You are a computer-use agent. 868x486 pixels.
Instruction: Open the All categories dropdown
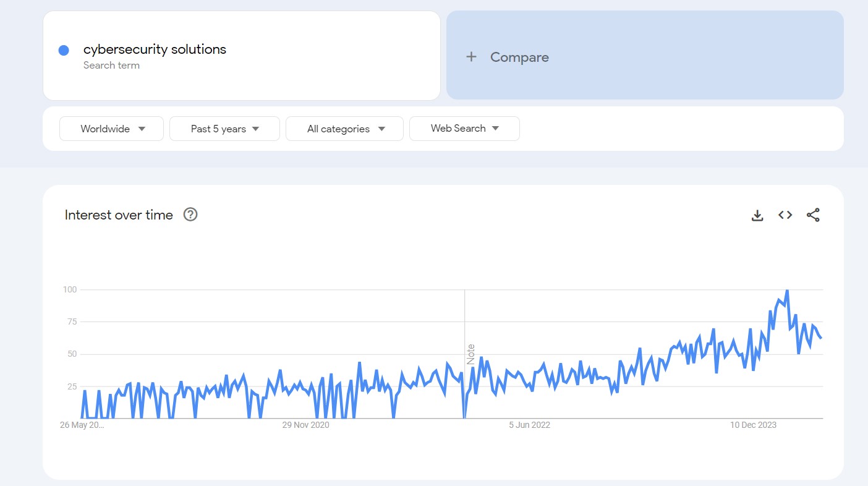pos(344,129)
